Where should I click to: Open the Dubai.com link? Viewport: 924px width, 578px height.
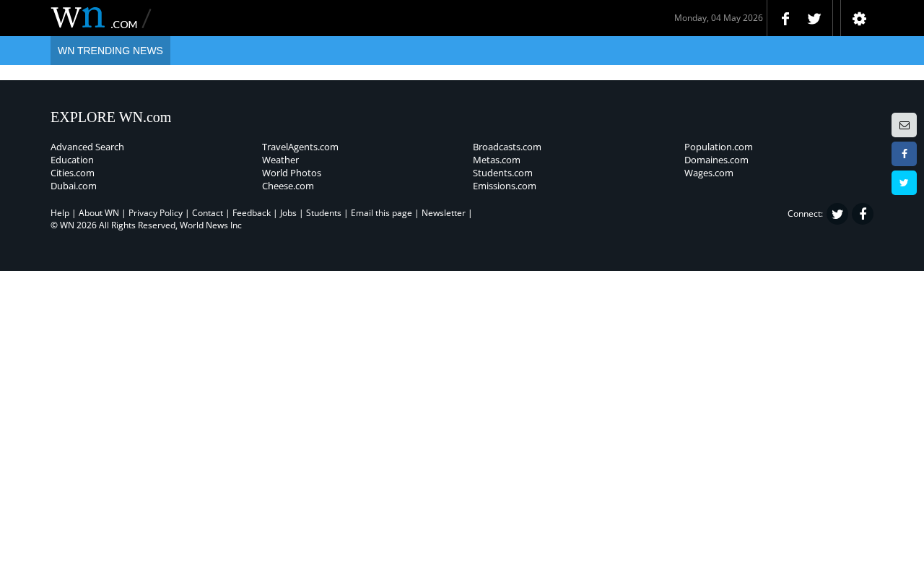click(74, 186)
